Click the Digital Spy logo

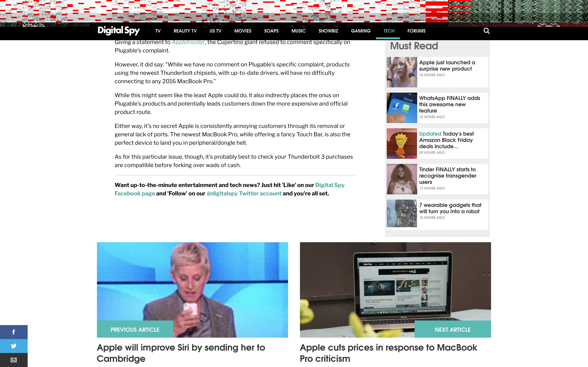119,31
